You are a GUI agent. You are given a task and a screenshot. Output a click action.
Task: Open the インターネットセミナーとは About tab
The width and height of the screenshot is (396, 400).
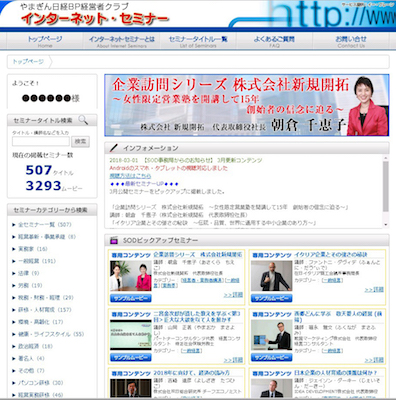[121, 41]
